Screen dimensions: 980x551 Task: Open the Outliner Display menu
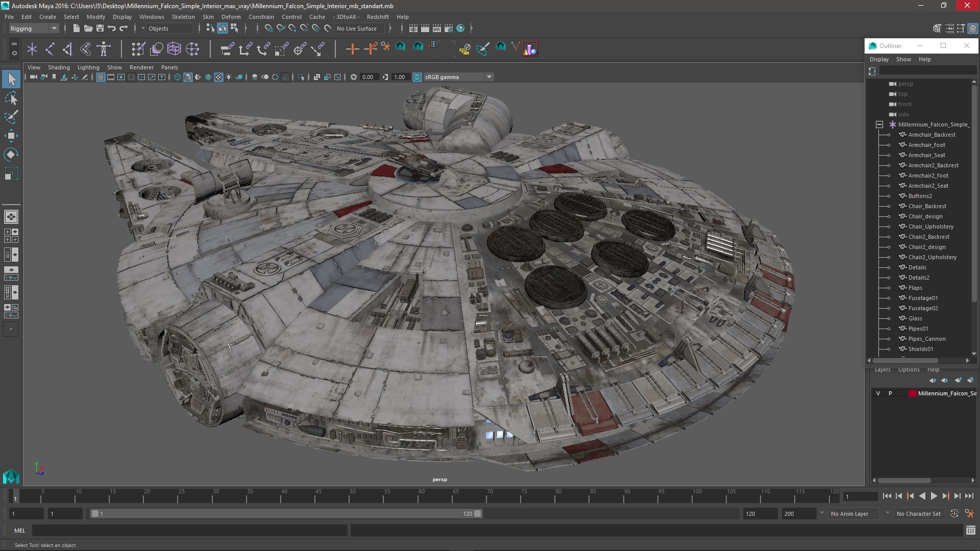pyautogui.click(x=879, y=59)
